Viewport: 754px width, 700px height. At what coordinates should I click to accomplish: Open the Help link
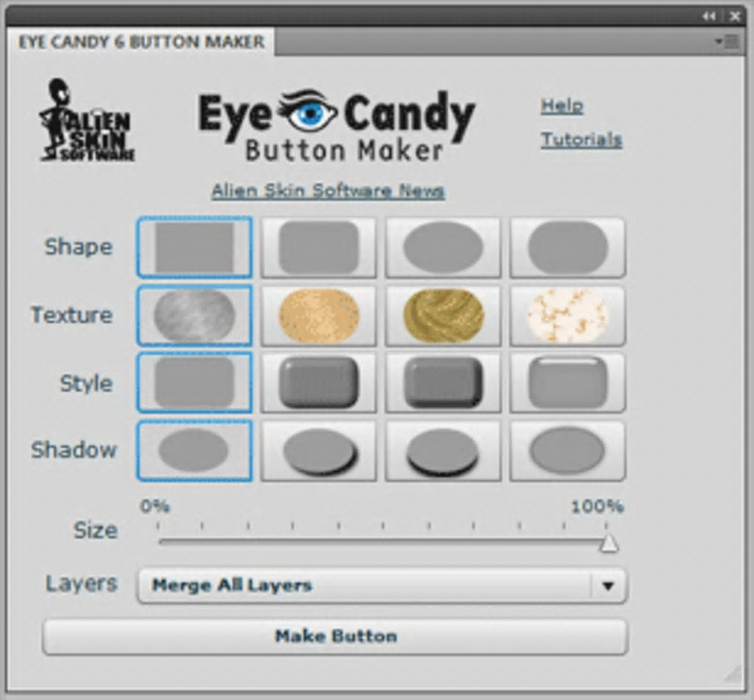[562, 106]
